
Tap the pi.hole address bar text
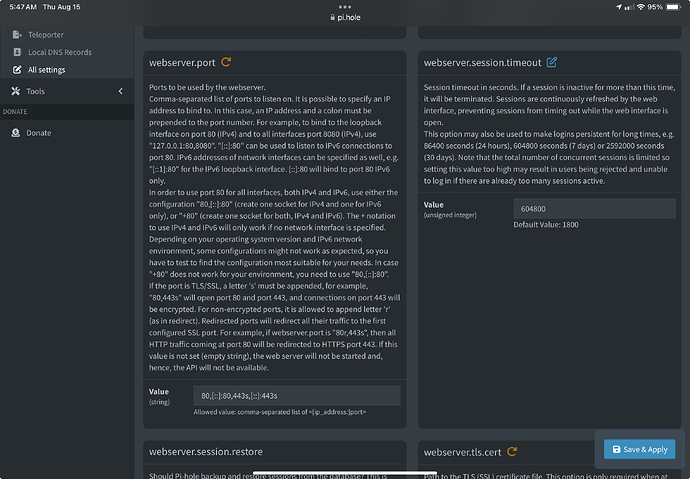click(350, 19)
